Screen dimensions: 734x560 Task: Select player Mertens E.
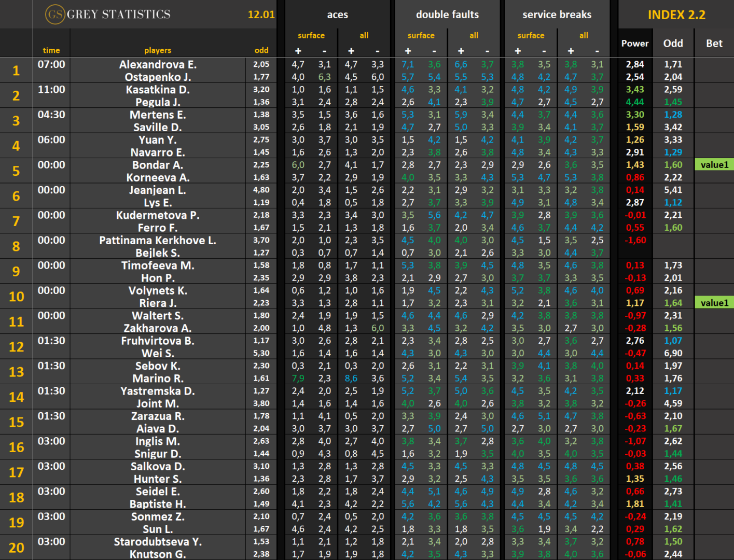[x=158, y=115]
